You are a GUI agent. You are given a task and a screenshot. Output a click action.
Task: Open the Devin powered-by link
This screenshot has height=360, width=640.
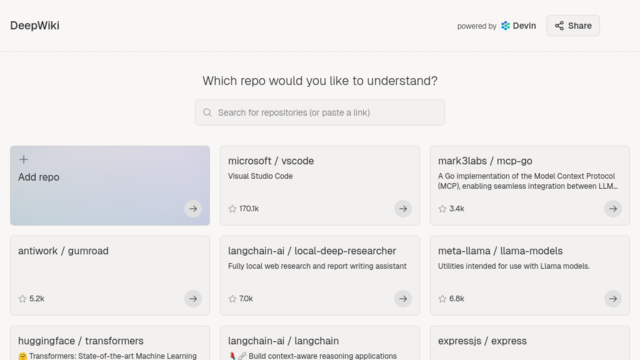click(x=518, y=26)
